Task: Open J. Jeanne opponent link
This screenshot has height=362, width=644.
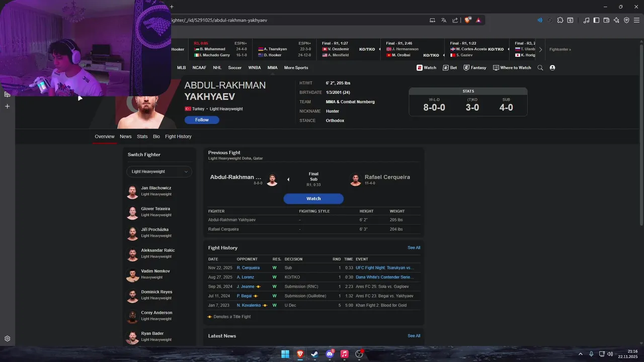Action: pos(246,287)
